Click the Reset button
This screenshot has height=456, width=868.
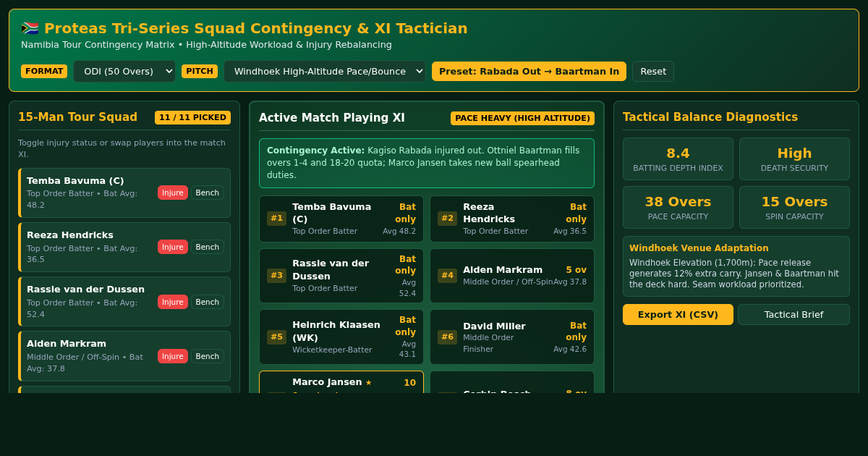(653, 71)
